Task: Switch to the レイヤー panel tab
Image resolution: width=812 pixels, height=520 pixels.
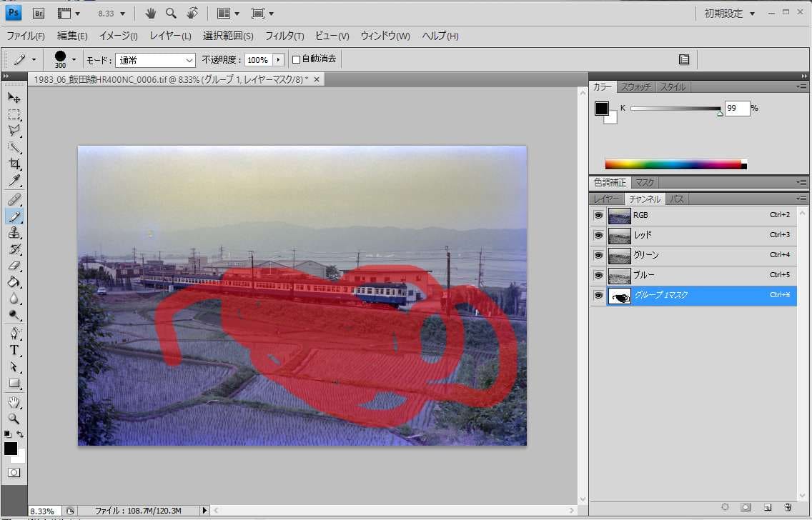Action: coord(607,199)
